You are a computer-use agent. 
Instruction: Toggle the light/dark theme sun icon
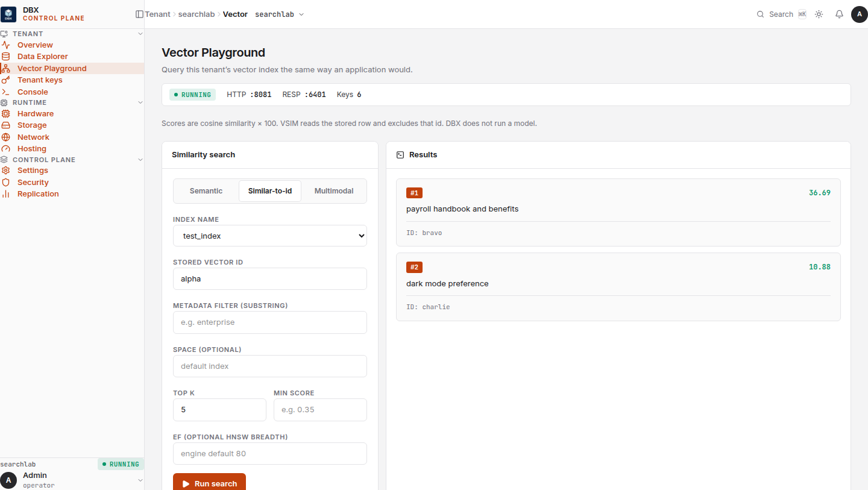(x=819, y=14)
